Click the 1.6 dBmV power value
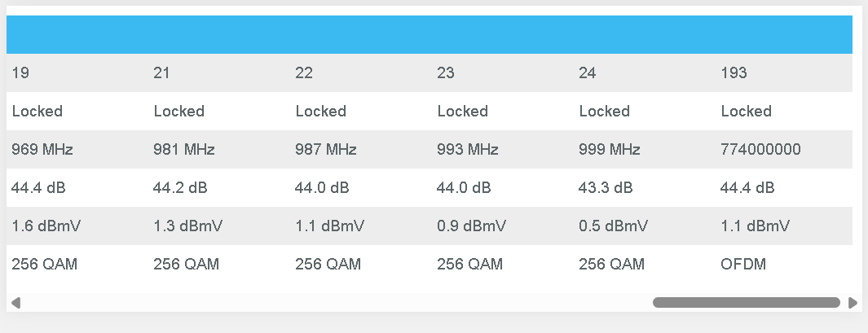Viewport: 868px width, 333px height. click(46, 226)
